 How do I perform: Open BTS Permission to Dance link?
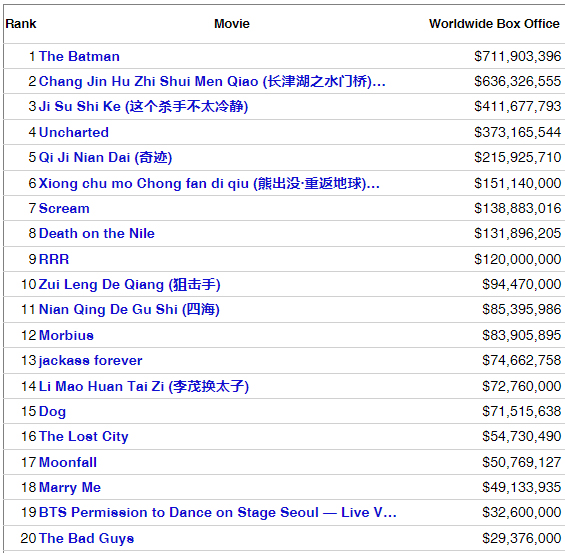(218, 512)
